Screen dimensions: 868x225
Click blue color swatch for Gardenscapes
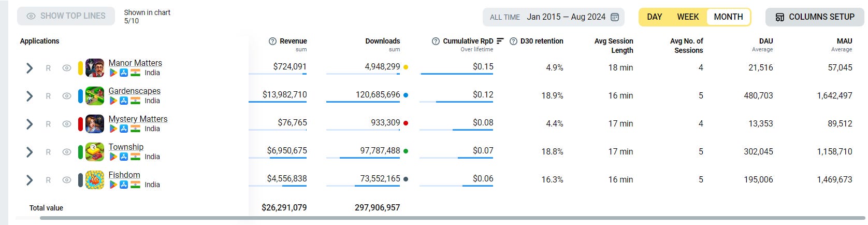(80, 96)
